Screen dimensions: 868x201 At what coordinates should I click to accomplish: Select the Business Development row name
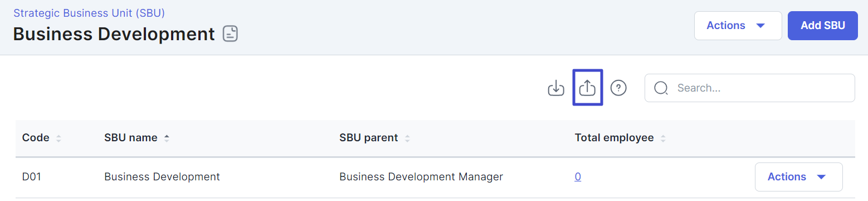coord(162,177)
